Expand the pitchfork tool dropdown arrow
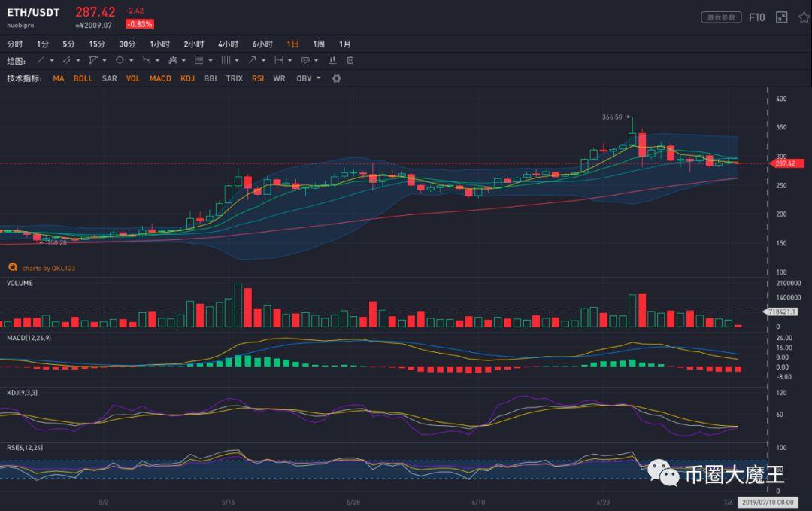 (x=184, y=61)
